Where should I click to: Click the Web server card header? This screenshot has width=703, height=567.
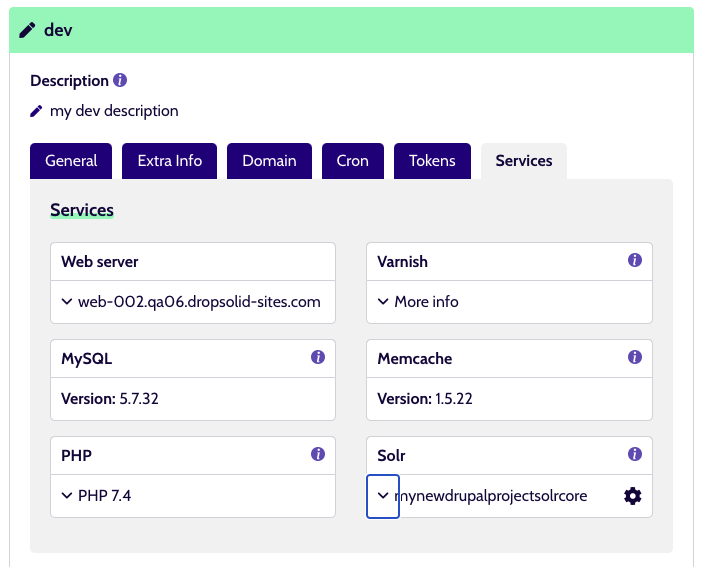pos(193,262)
